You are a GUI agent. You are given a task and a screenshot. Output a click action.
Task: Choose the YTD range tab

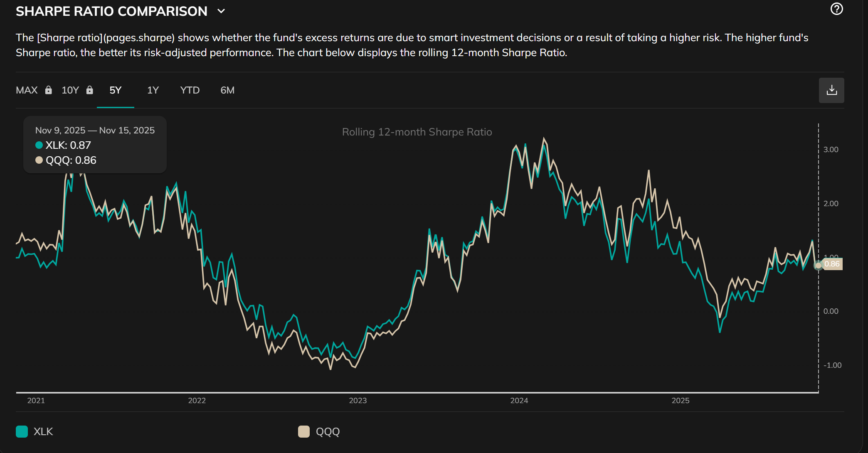(x=190, y=90)
